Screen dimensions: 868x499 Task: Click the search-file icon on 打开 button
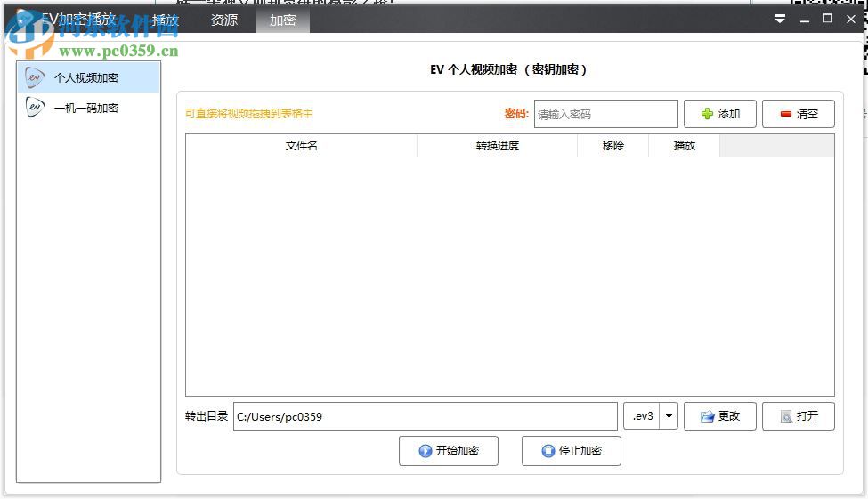(786, 416)
